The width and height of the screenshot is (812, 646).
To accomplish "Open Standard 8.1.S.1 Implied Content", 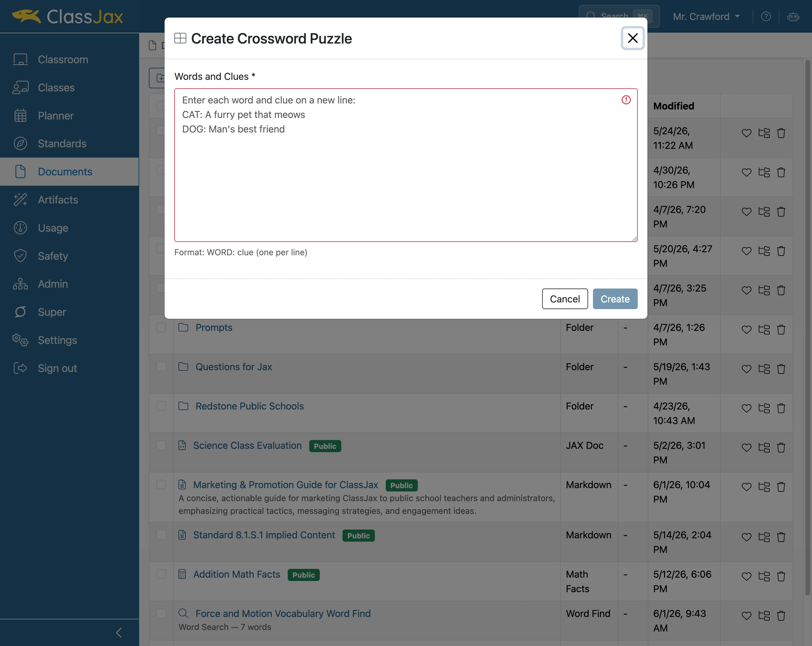I will [x=264, y=535].
